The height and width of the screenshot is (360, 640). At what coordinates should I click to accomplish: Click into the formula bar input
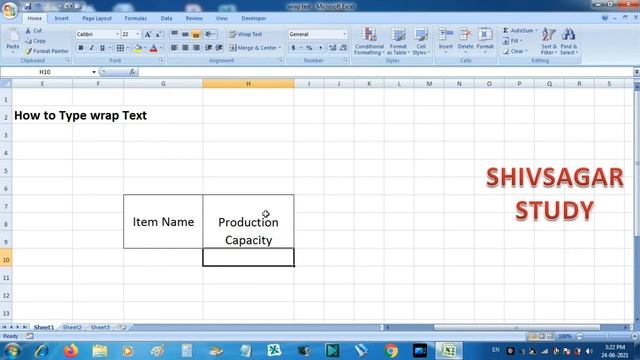click(385, 72)
